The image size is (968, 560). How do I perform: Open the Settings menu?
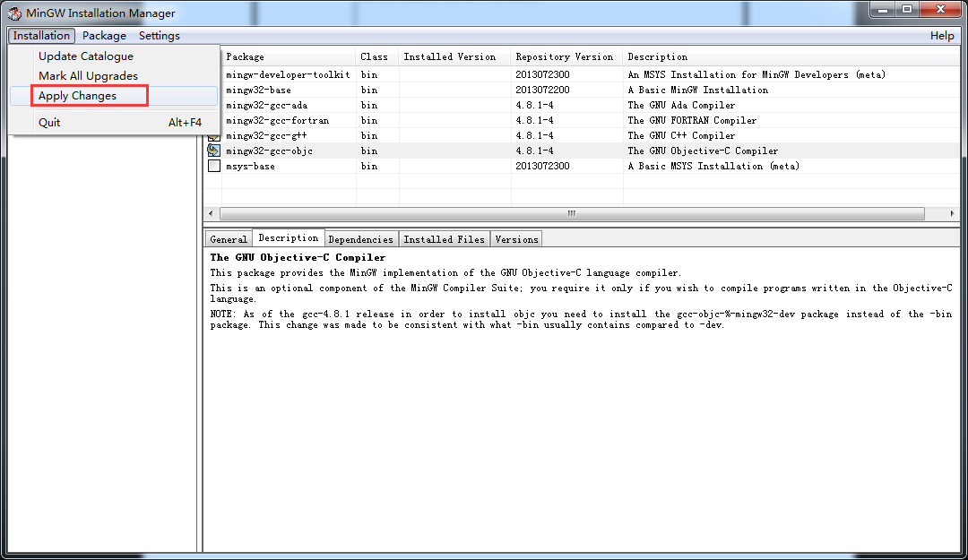pos(160,36)
